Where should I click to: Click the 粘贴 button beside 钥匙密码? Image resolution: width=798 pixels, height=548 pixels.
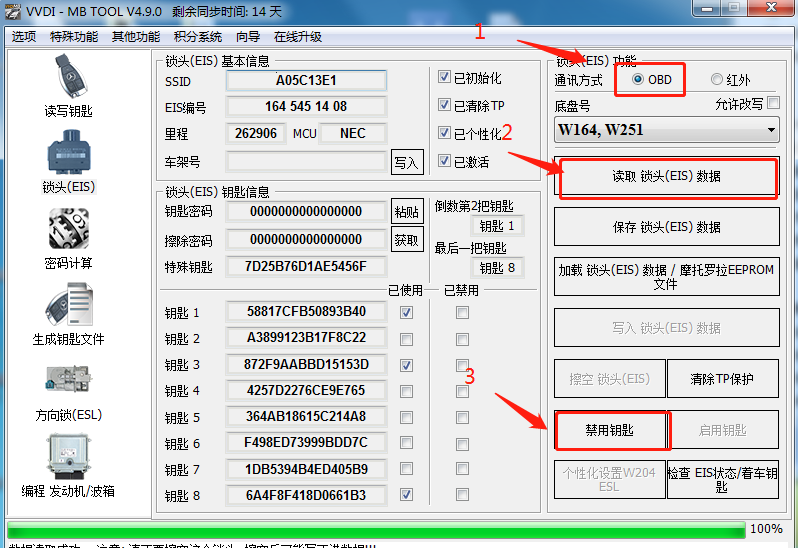pos(407,211)
